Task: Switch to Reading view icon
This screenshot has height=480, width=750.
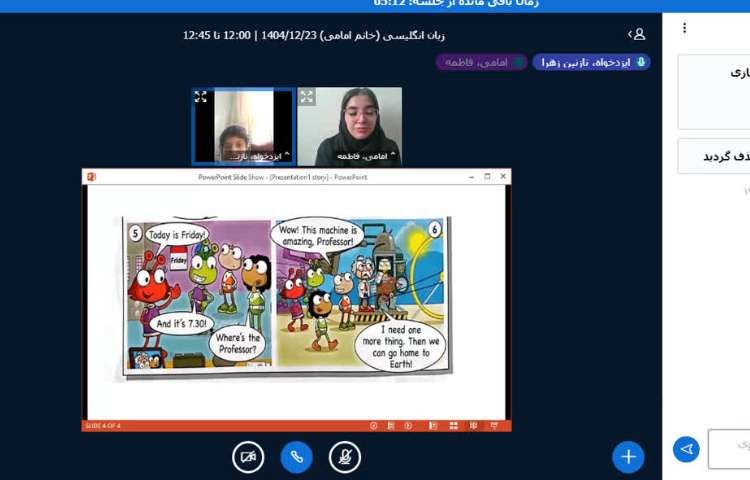Action: click(474, 425)
